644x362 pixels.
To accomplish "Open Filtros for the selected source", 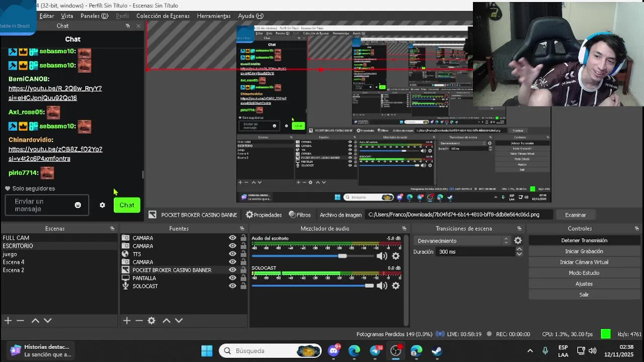I will tap(300, 215).
